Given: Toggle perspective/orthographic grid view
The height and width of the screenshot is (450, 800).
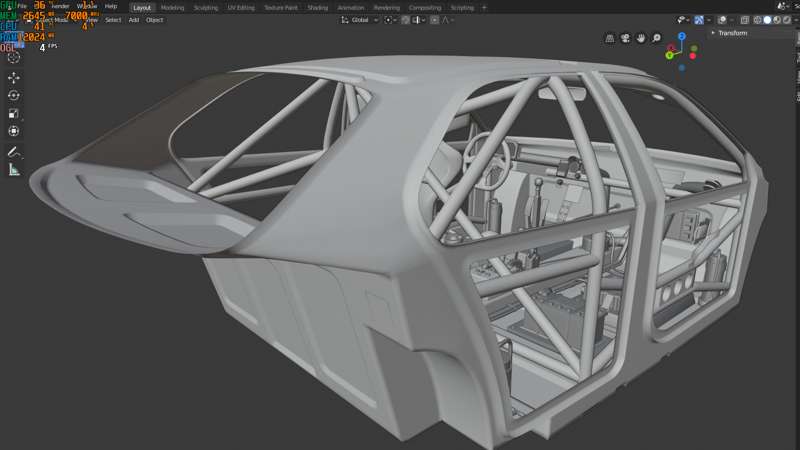Looking at the screenshot, I should 610,38.
